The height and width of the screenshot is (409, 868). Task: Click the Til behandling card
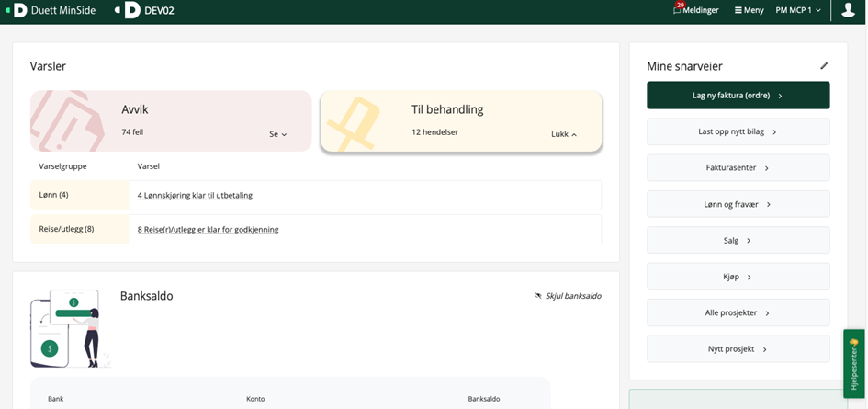pyautogui.click(x=461, y=120)
